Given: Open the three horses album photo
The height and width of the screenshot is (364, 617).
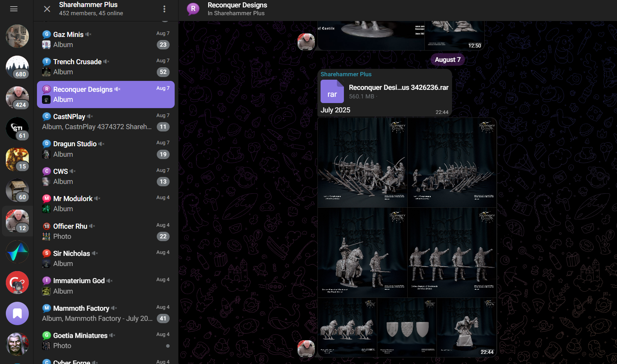Looking at the screenshot, I should (347, 327).
